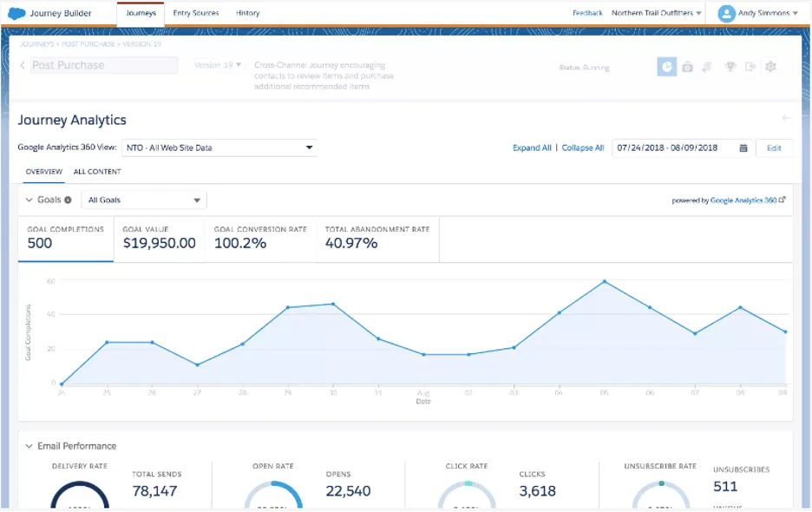Open the Andy Simmons user menu arrow

796,14
